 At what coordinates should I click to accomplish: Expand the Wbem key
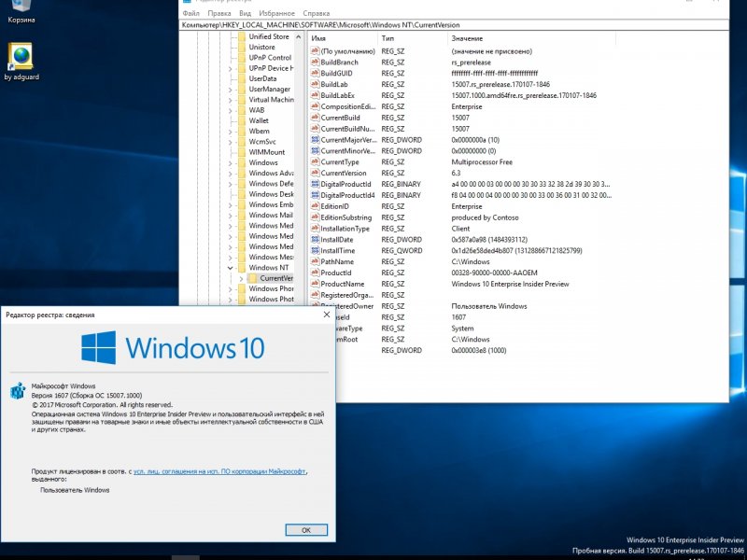(x=231, y=132)
